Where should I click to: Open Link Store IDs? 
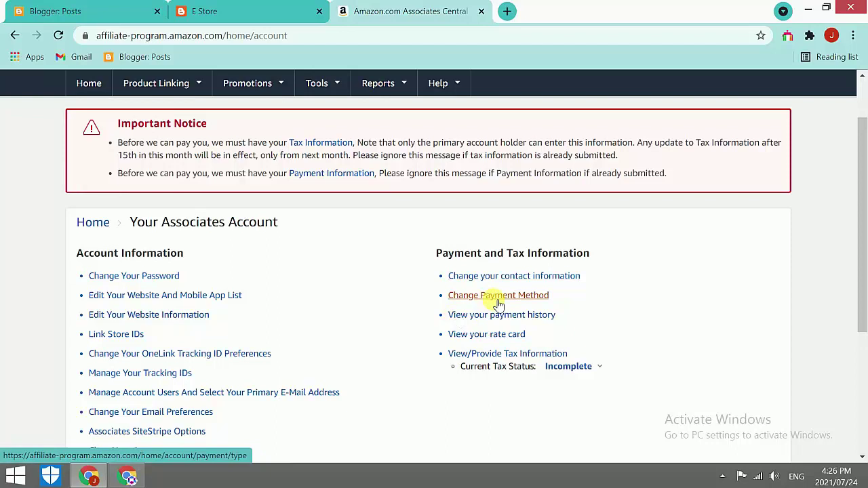point(117,333)
